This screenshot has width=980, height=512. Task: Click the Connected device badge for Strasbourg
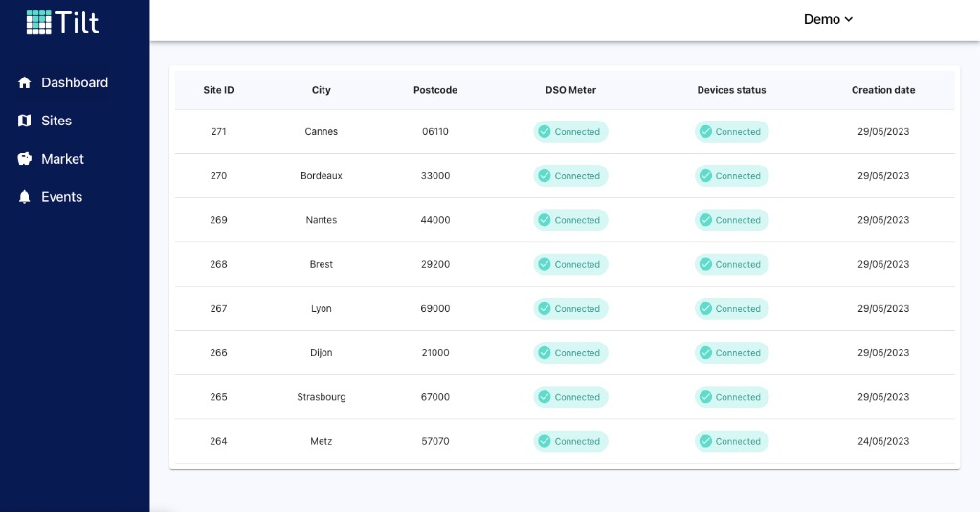click(x=731, y=397)
